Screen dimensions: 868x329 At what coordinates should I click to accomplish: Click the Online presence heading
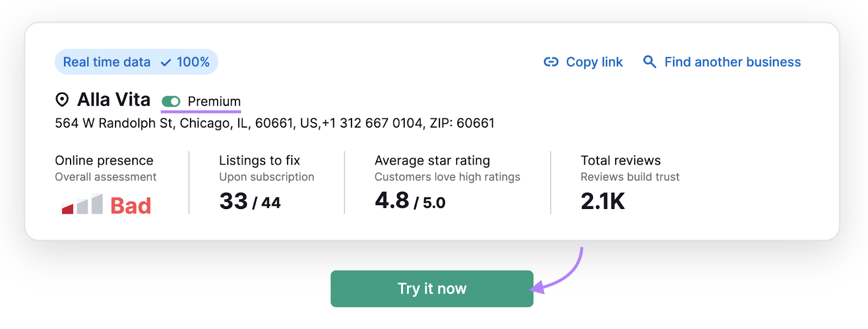pos(104,160)
